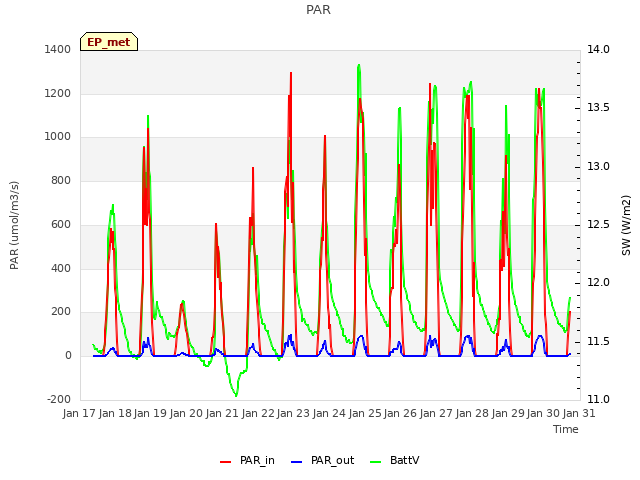Click the blue PAR_out legend swatch

(x=297, y=462)
